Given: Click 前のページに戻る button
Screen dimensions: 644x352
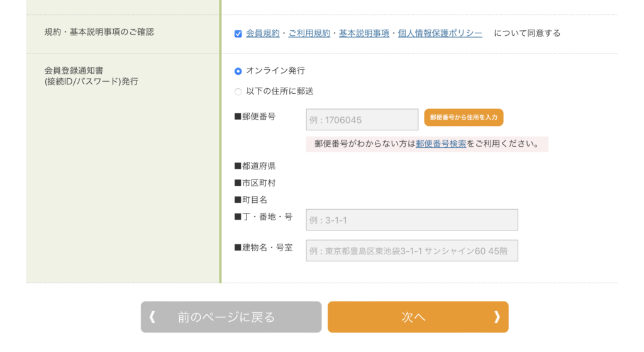Looking at the screenshot, I should tap(231, 317).
